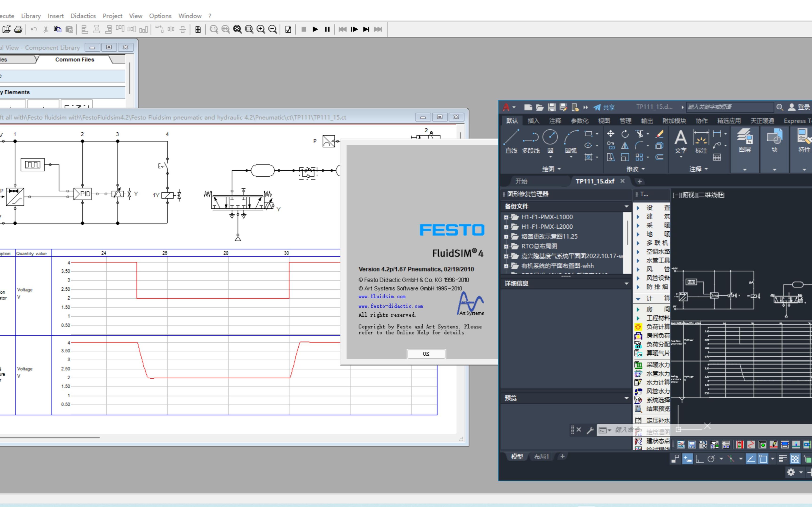Expand the RTO总布局图 tree node
The image size is (812, 507).
[506, 246]
